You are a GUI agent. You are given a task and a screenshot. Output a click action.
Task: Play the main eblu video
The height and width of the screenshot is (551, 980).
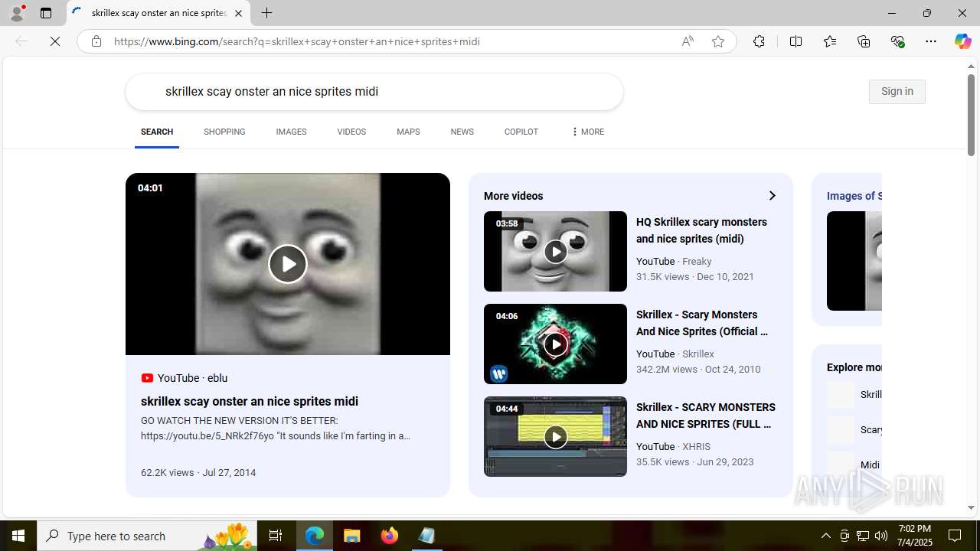click(287, 264)
